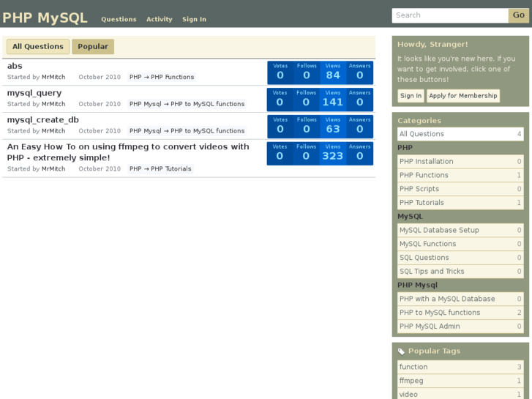This screenshot has width=532, height=399.
Task: Select PHP with a MySQL Database category
Action: click(x=460, y=299)
